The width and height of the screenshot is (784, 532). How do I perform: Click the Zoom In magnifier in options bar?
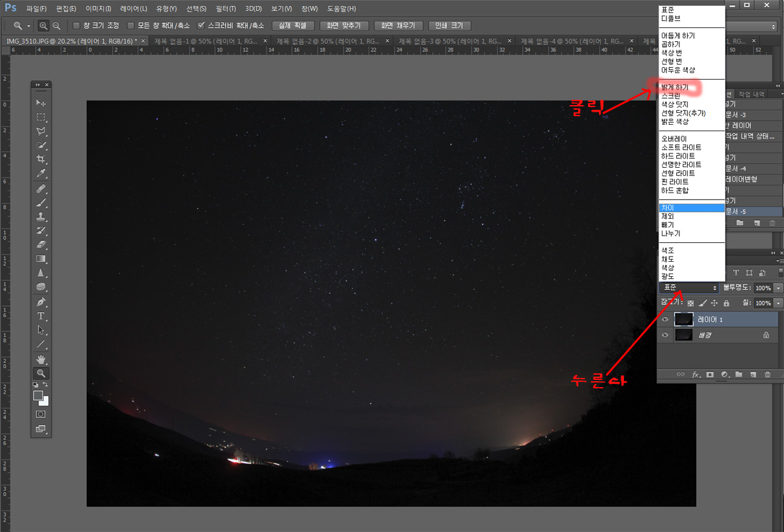click(x=44, y=25)
